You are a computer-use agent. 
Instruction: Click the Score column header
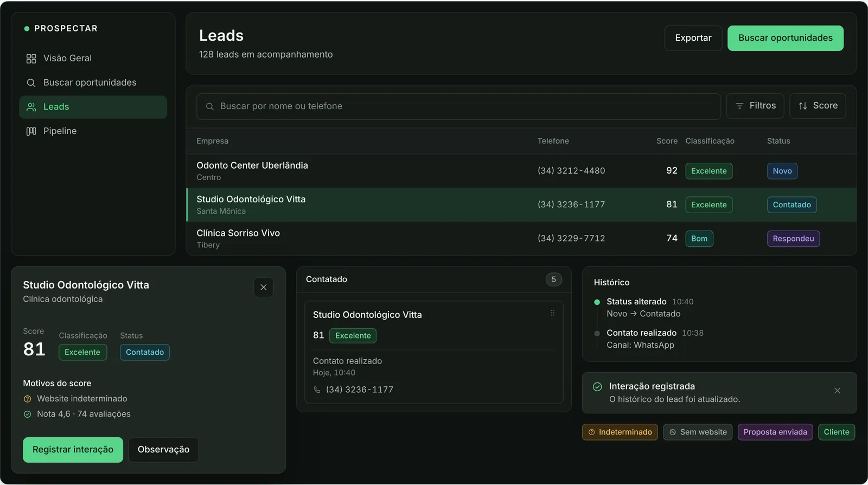coord(667,141)
